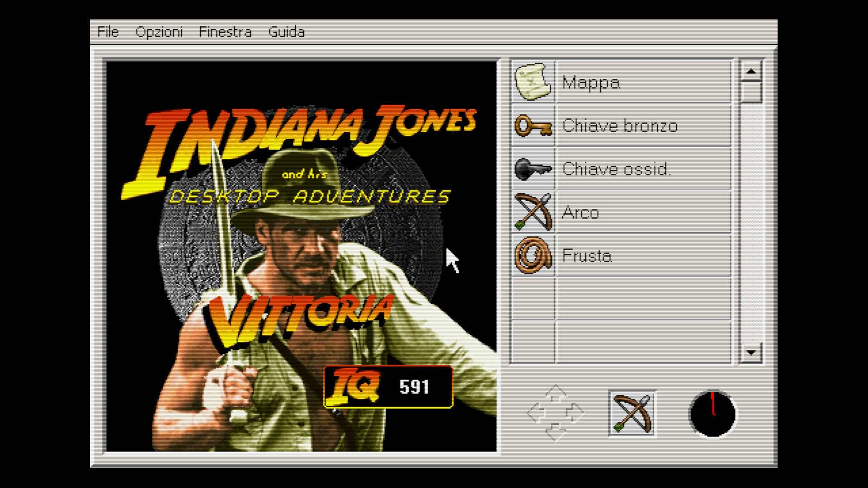Open the Opzioni menu
The width and height of the screenshot is (868, 488).
[x=159, y=32]
